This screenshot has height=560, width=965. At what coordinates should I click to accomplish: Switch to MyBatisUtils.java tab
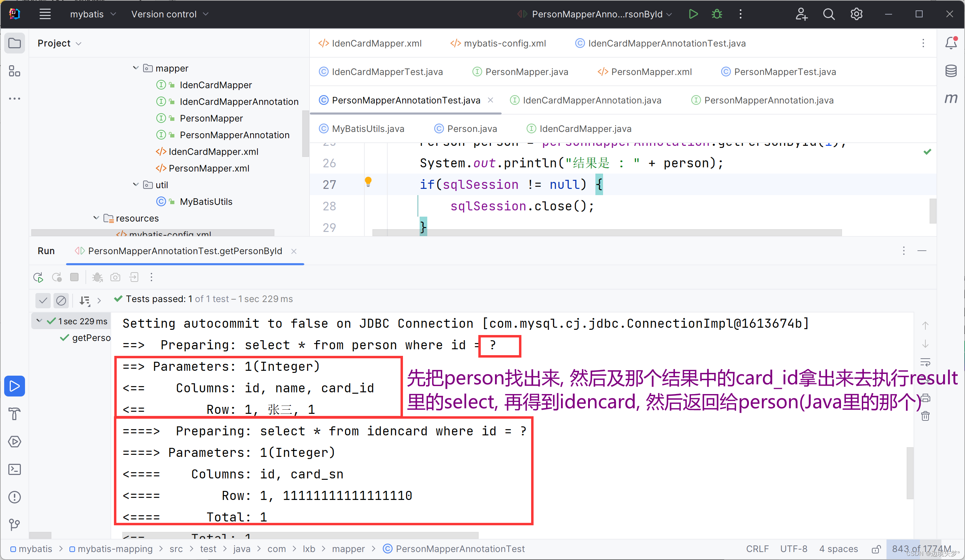(x=362, y=128)
